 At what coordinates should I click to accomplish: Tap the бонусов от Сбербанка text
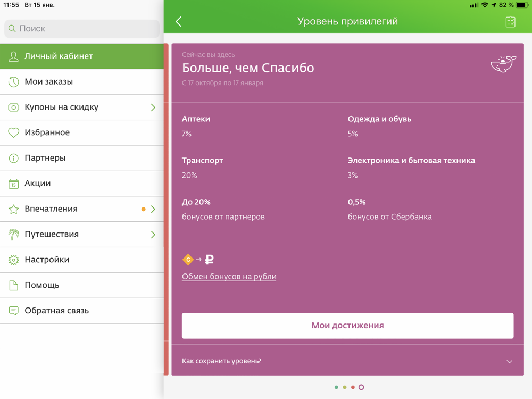coord(390,217)
